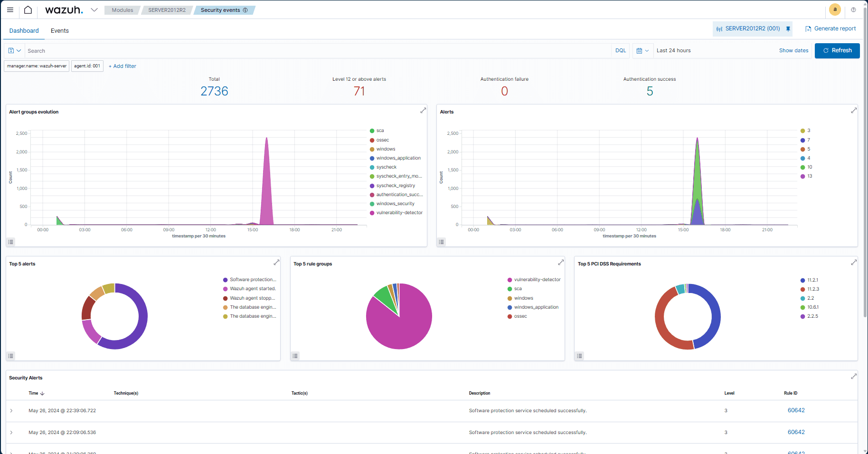Go to Modules breadcrumb

pos(123,10)
